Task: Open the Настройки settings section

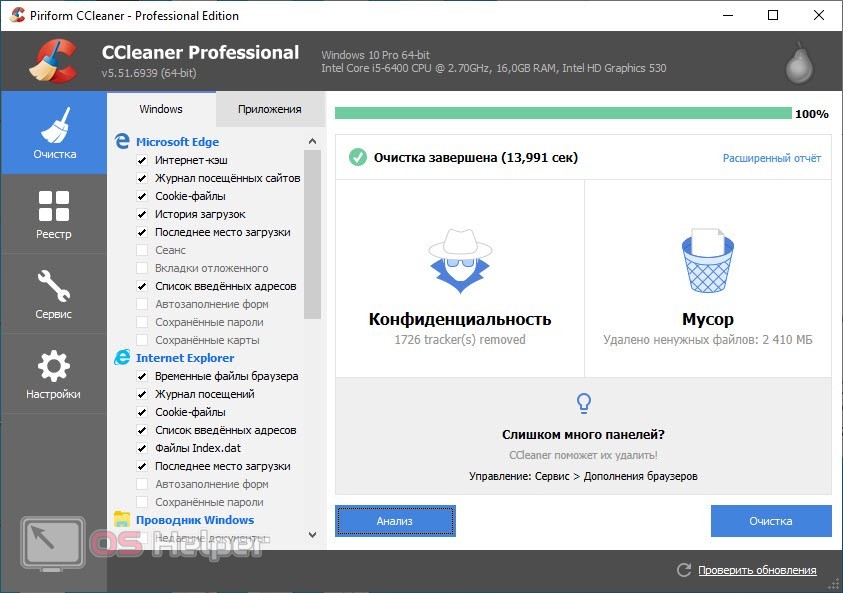Action: [54, 374]
